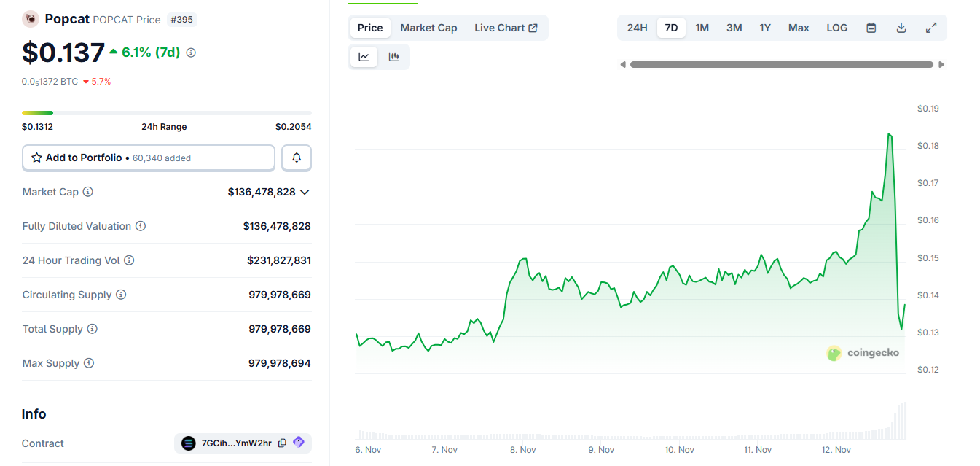Viewport: 980px width, 466px height.
Task: Switch to candlestick chart icon
Action: [x=394, y=57]
